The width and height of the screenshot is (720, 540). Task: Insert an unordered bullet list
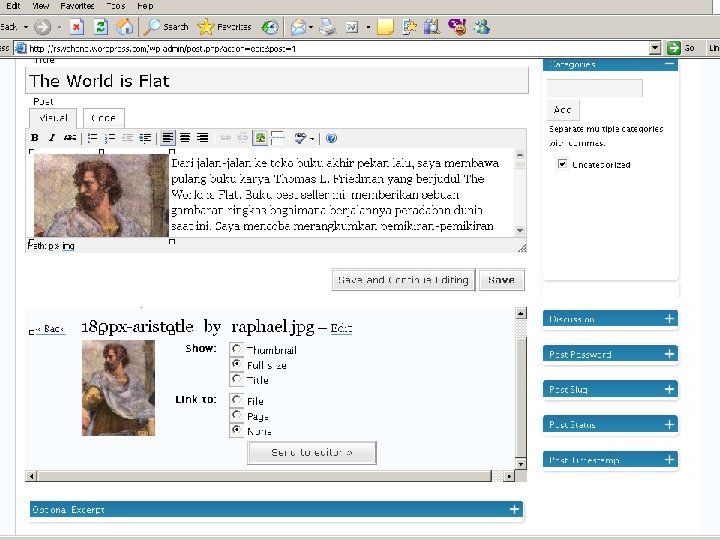tap(92, 137)
